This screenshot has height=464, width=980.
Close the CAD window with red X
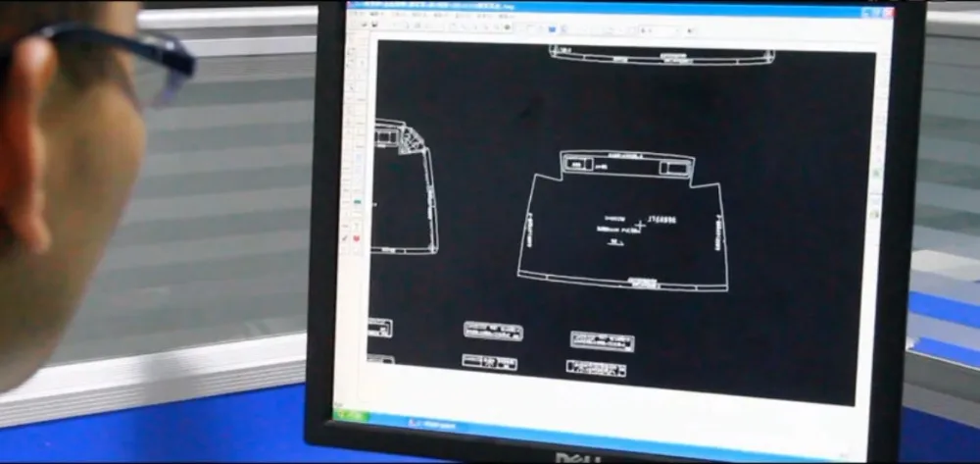tap(888, 13)
